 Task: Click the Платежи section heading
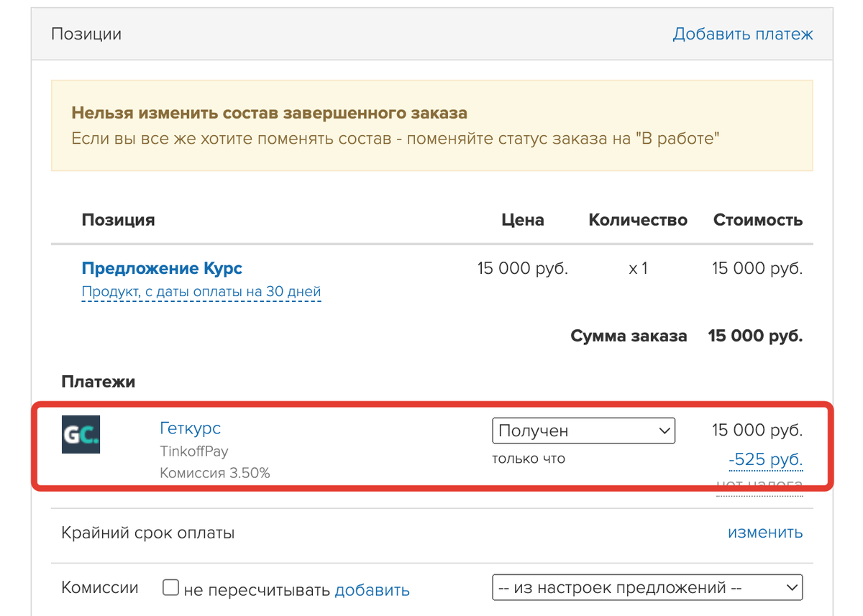99,382
